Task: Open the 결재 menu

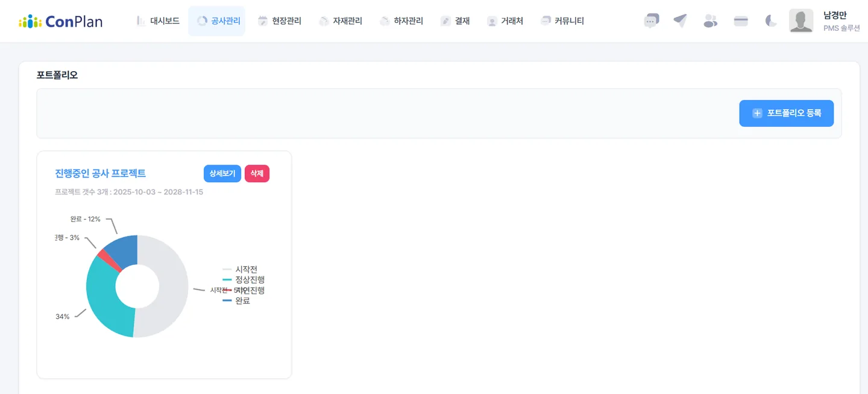Action: point(455,21)
